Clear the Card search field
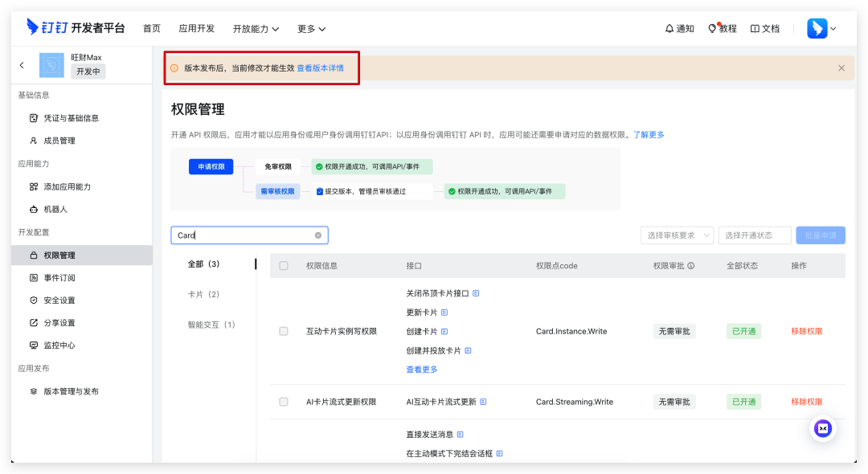 [x=317, y=235]
